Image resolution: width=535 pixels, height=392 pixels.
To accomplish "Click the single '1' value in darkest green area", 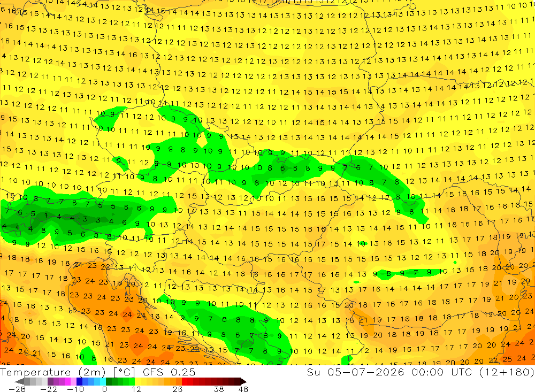I will coord(46,216).
